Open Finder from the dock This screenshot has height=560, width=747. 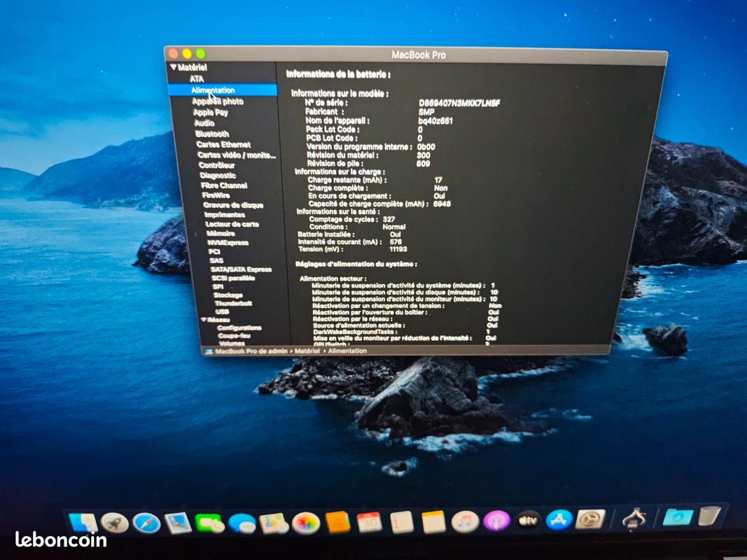point(83,522)
